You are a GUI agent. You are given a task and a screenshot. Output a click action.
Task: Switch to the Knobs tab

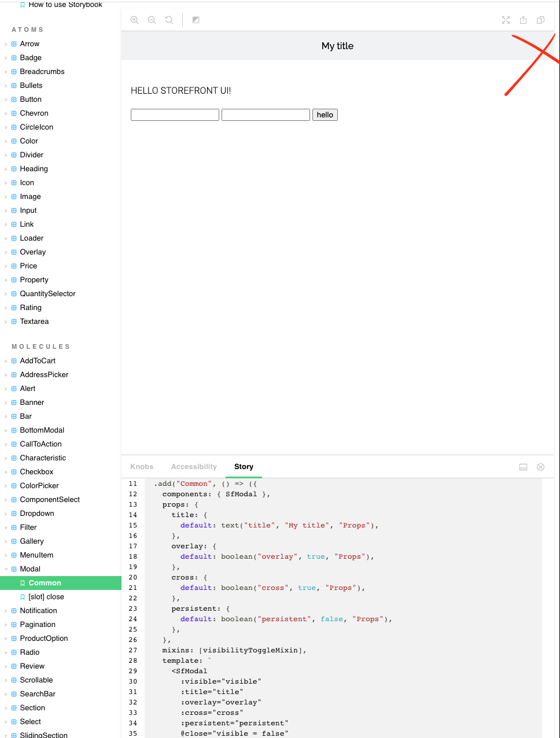(x=142, y=467)
